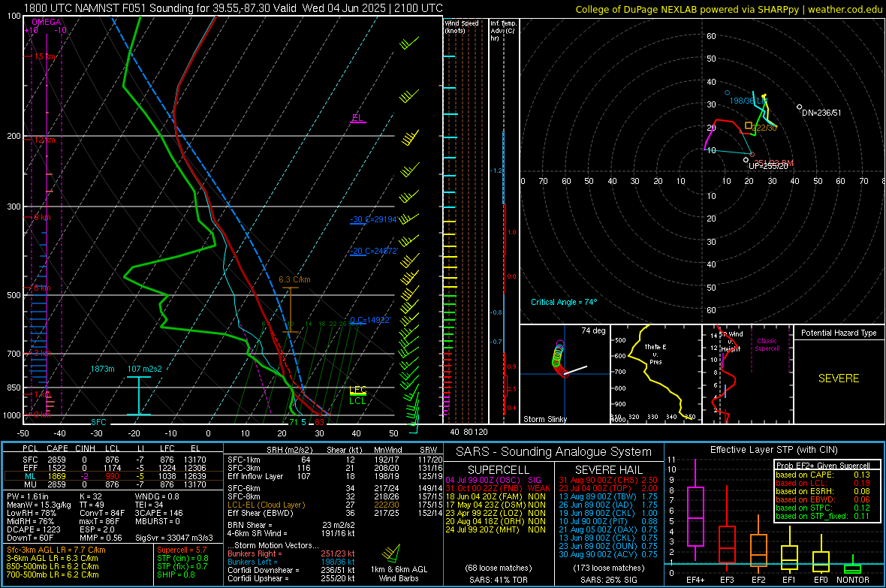Viewport: 886px width, 588px height.
Task: Click the 'Inf. Temp. Adv.' panel header
Action: coord(504,31)
